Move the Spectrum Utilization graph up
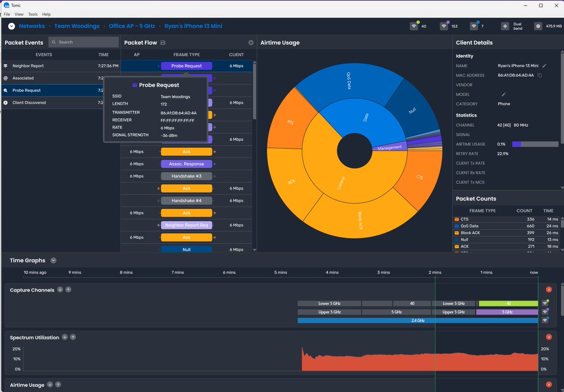This screenshot has height=392, width=564. pyautogui.click(x=73, y=337)
